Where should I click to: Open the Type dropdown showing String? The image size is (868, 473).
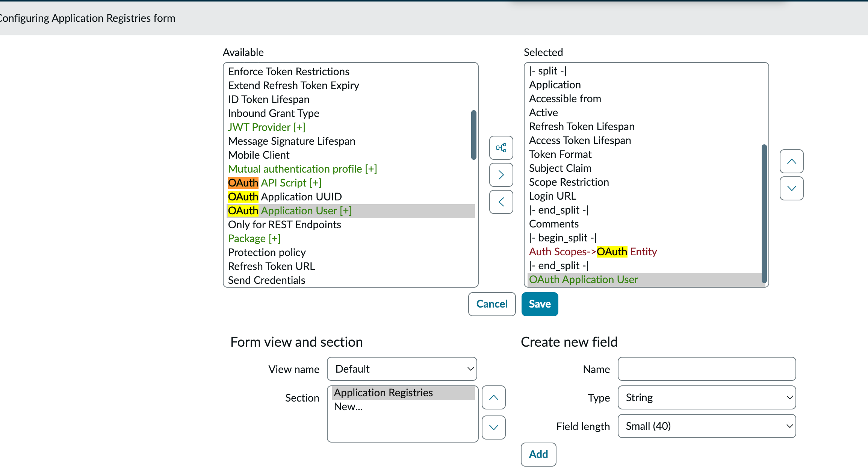(x=706, y=397)
